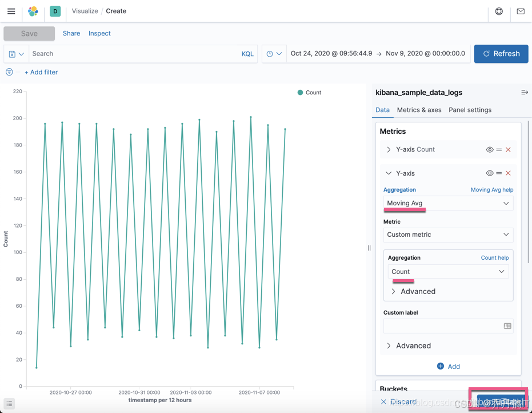Remove the Moving Avg Y-axis metric

(x=508, y=173)
